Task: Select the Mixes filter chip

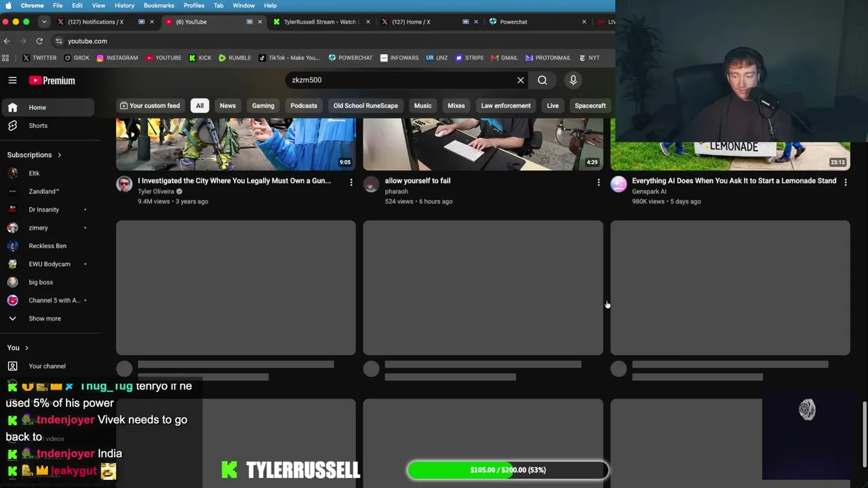Action: [x=456, y=106]
